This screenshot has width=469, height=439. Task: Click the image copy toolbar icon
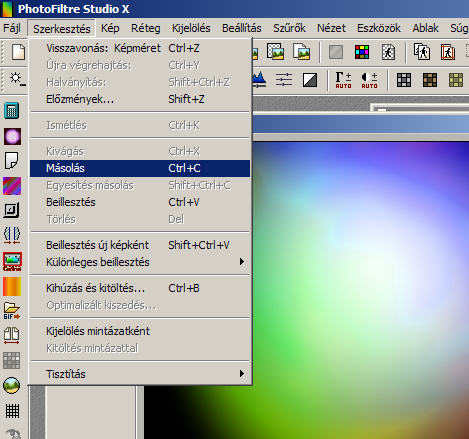tap(301, 52)
